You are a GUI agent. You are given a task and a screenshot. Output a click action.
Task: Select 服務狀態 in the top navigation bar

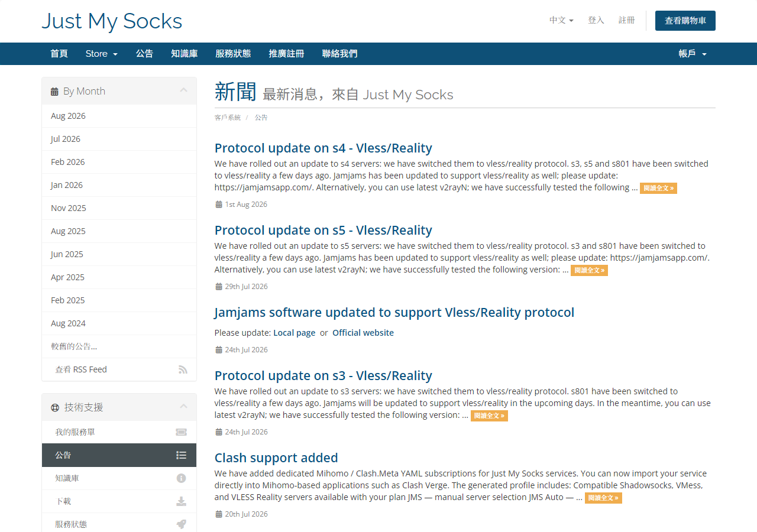click(233, 54)
